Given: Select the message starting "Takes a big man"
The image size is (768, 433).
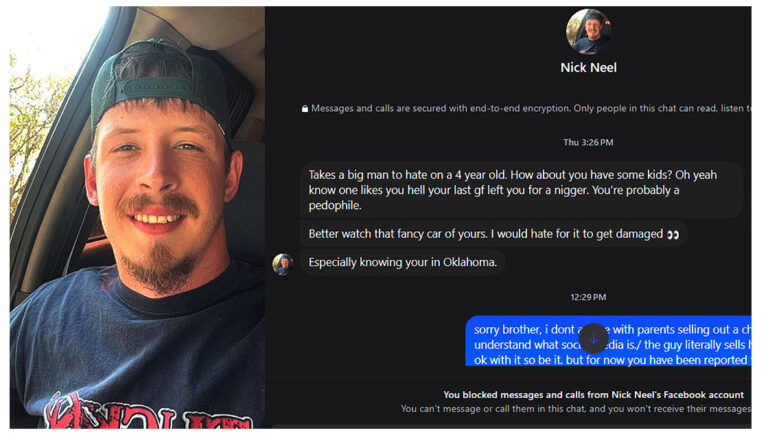Looking at the screenshot, I should [522, 190].
